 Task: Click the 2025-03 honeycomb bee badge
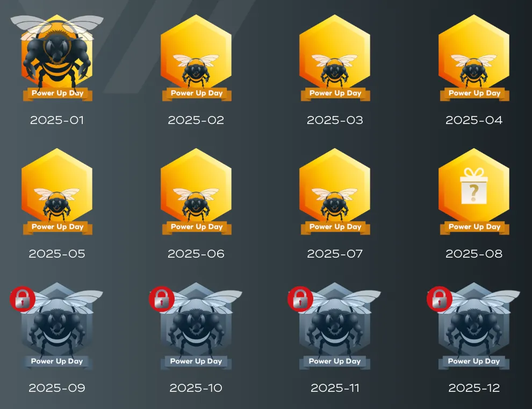[x=335, y=57]
